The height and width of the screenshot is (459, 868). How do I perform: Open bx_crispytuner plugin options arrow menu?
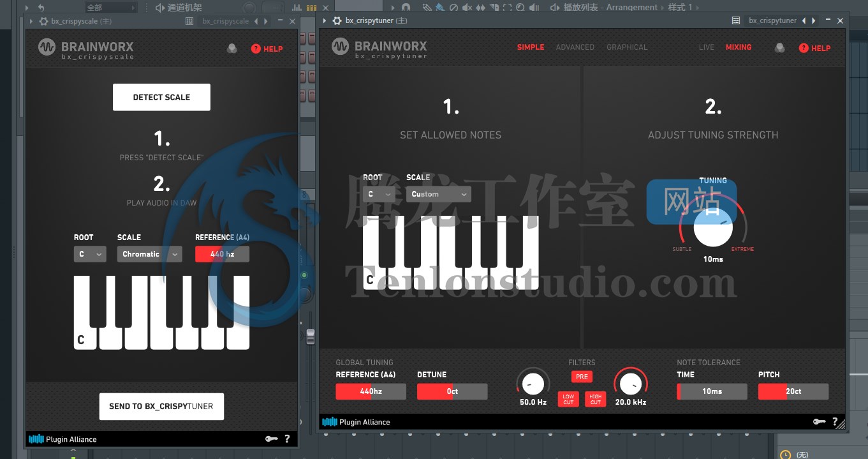coord(325,20)
